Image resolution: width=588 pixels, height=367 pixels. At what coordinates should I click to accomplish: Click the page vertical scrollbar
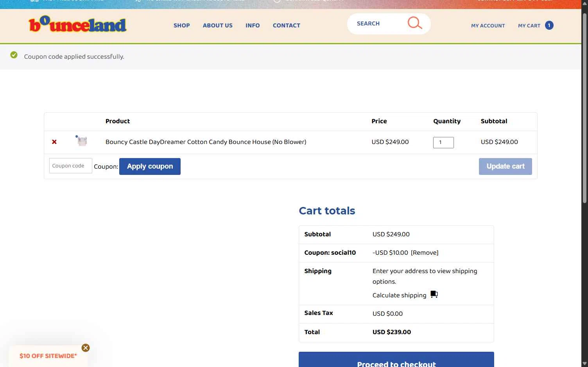tap(585, 108)
